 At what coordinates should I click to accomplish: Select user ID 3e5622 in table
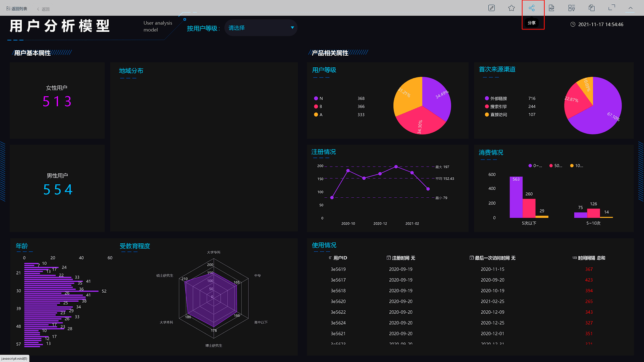click(338, 312)
